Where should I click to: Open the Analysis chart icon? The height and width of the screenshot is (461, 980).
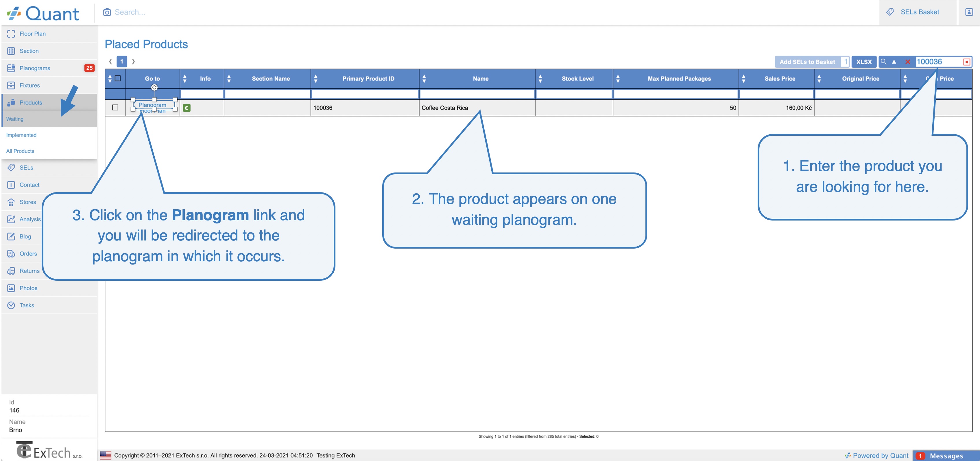point(11,219)
